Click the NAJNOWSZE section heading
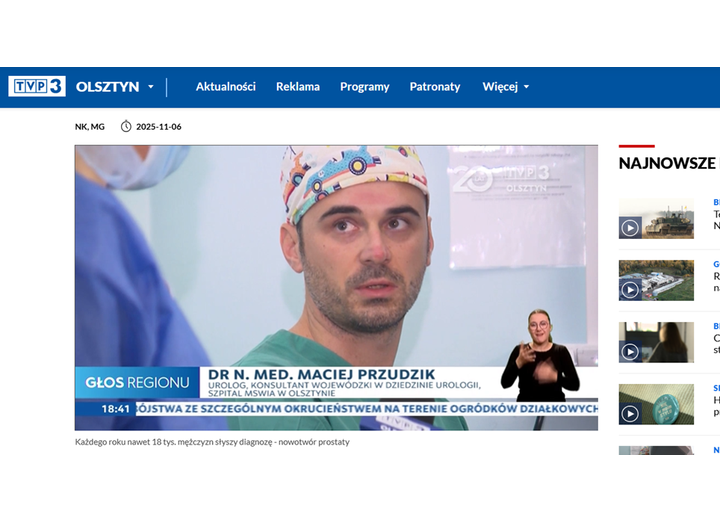This screenshot has width=720, height=522. tap(667, 163)
